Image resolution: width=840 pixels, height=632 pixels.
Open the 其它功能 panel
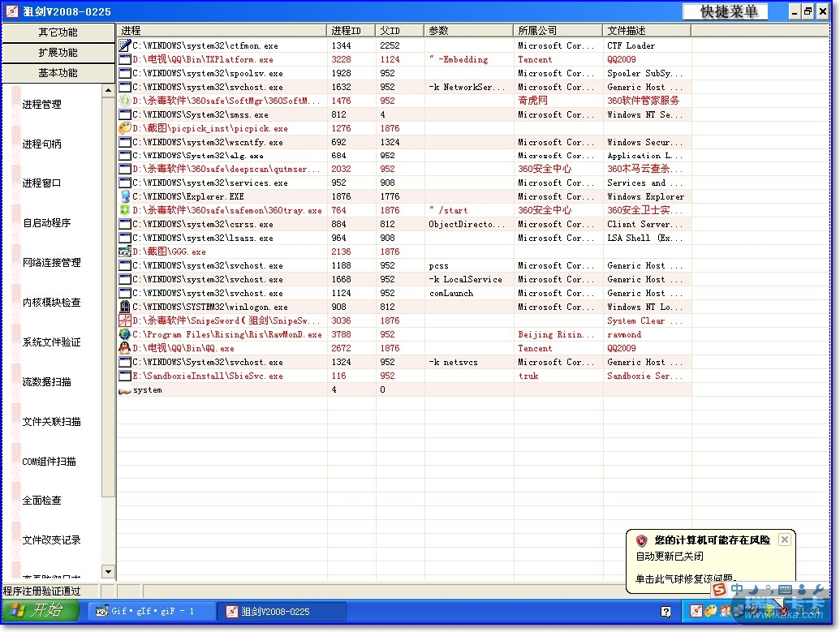[x=58, y=32]
